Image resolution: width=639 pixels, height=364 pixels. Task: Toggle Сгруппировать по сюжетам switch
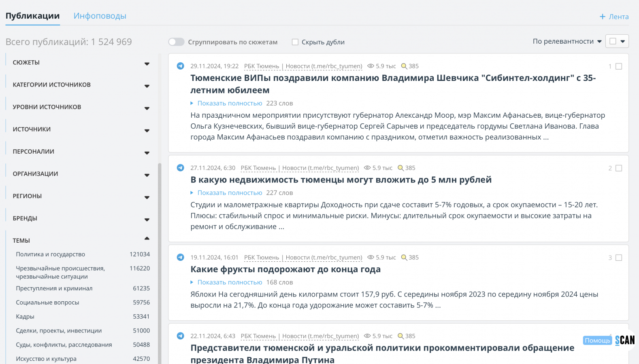[177, 42]
